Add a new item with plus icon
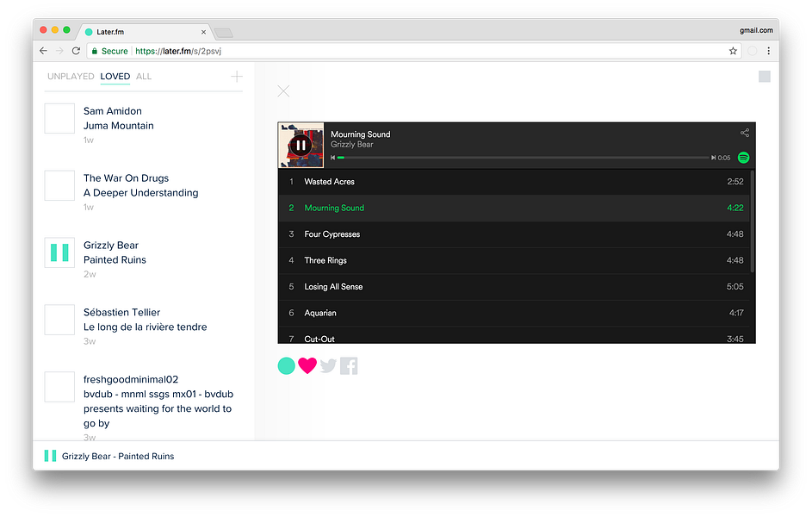 pos(237,77)
